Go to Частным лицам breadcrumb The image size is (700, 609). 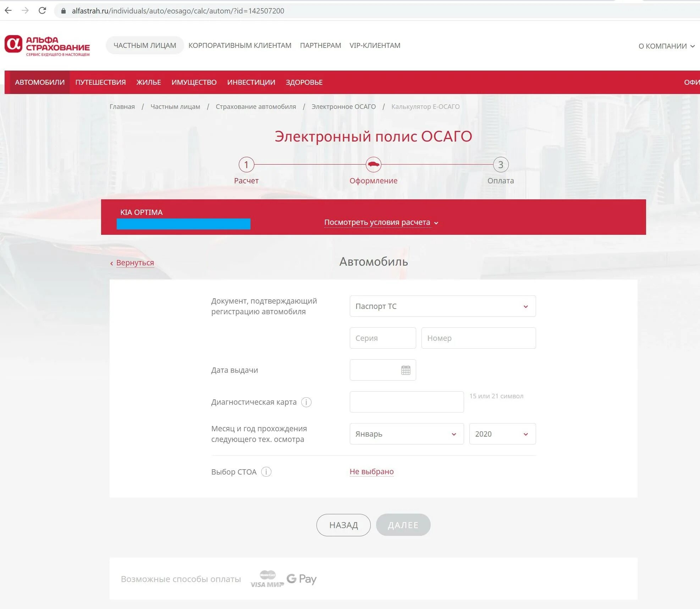click(x=175, y=107)
